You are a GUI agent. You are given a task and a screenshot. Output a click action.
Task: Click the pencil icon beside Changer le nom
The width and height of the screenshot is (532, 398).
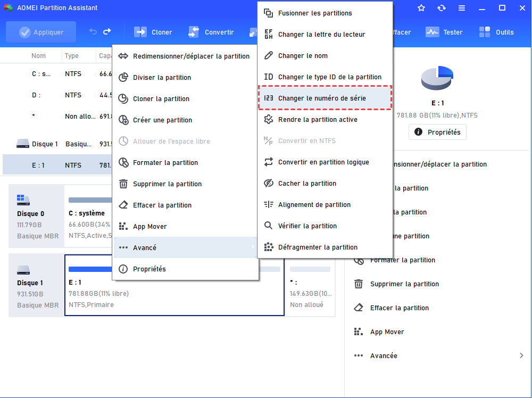(268, 55)
